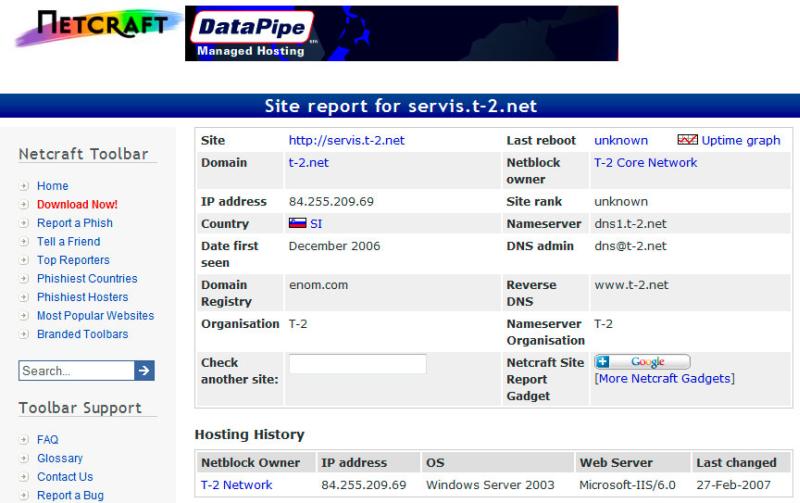
Task: Click the plus icon on Google gadget
Action: tap(603, 362)
